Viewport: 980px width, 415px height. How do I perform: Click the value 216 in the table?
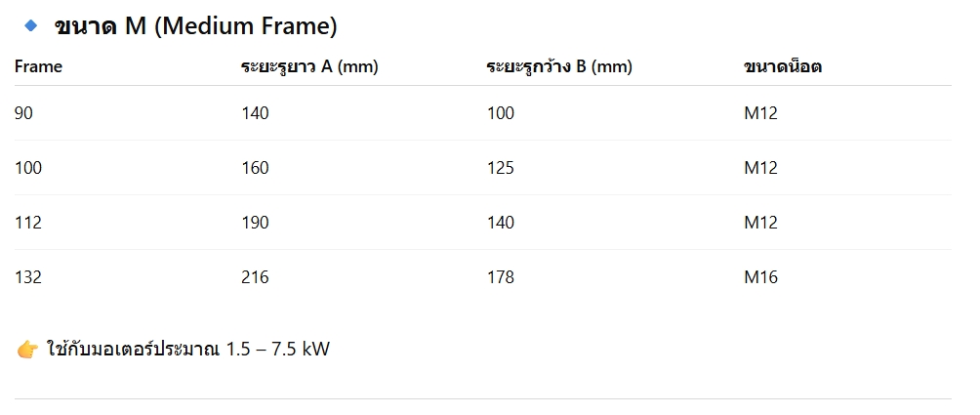[255, 277]
